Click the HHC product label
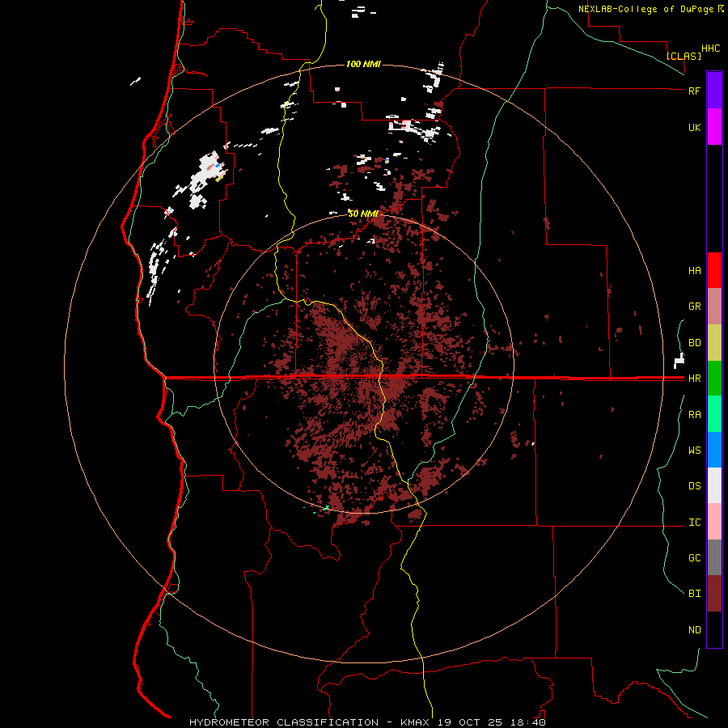 tap(710, 49)
